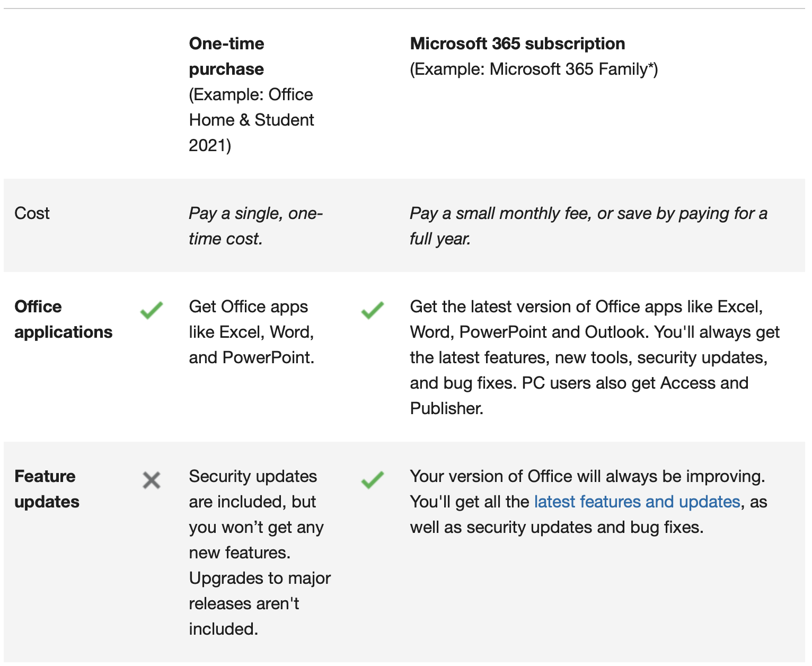This screenshot has height=666, width=812.
Task: Click the One-time purchase column heading
Action: (x=227, y=56)
